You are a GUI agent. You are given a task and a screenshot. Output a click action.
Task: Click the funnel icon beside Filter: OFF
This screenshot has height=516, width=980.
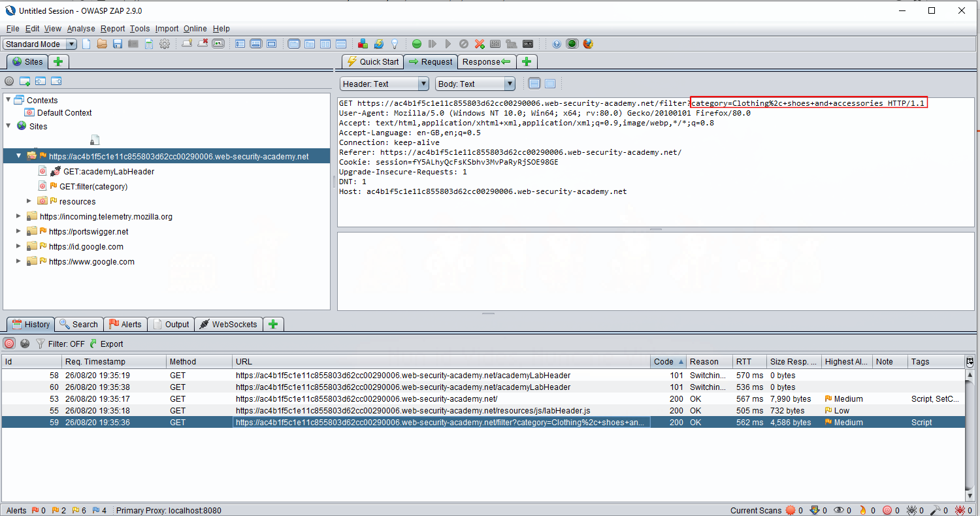click(x=40, y=344)
